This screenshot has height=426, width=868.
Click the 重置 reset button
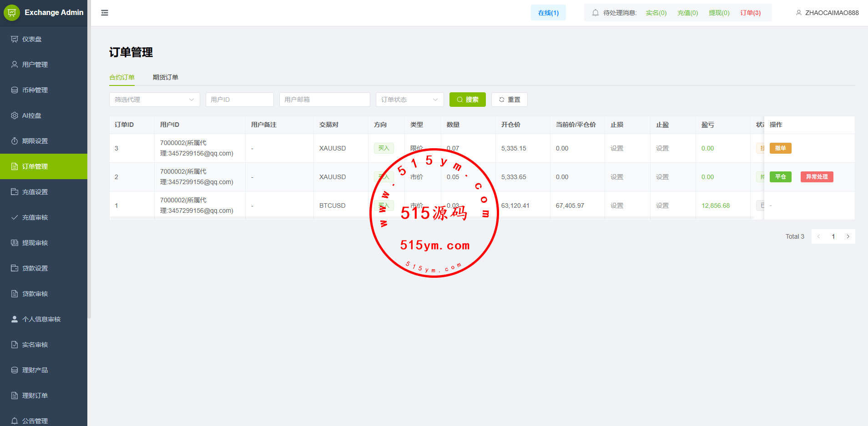click(509, 100)
